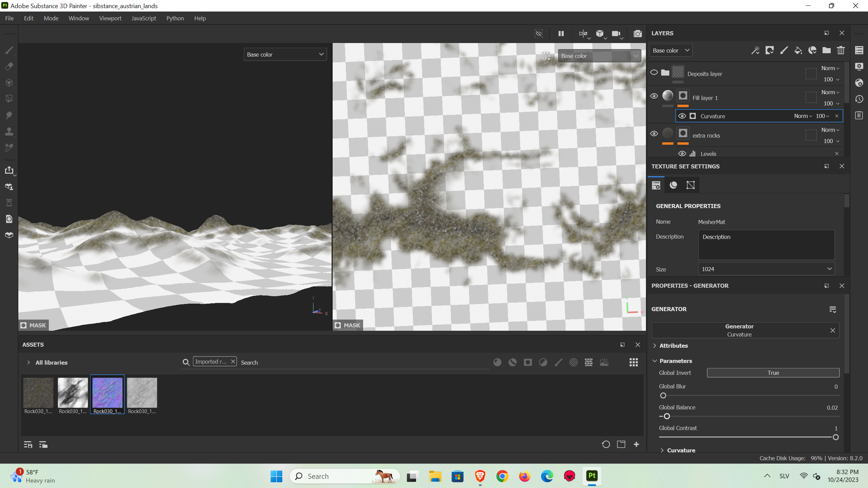Select the Polygon fill tool
Viewport: 868px width, 488px height.
9,99
